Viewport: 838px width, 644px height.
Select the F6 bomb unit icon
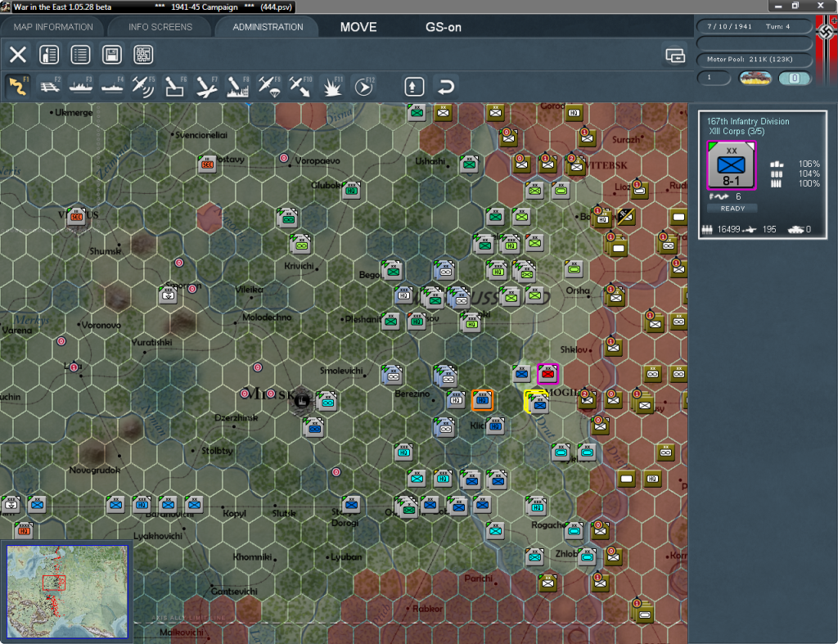coord(175,86)
